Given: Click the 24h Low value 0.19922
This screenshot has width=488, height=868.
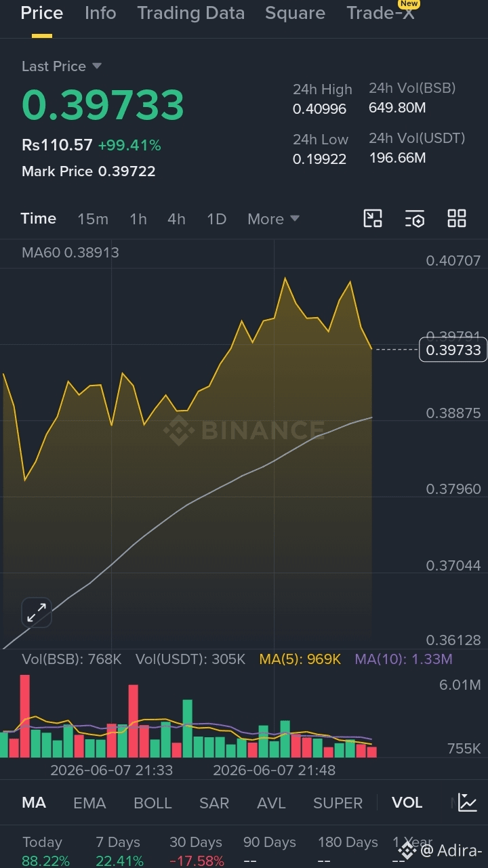Looking at the screenshot, I should 319,159.
